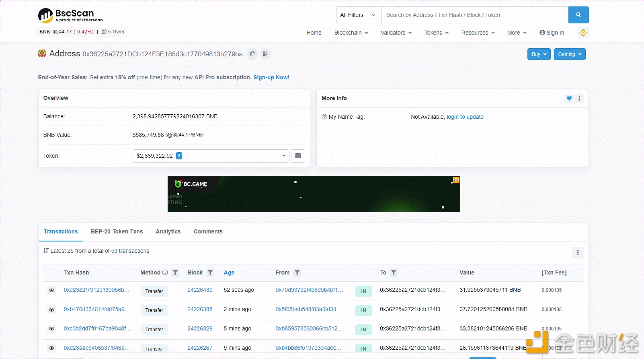Click the search input field
This screenshot has height=359, width=644.
pyautogui.click(x=475, y=15)
